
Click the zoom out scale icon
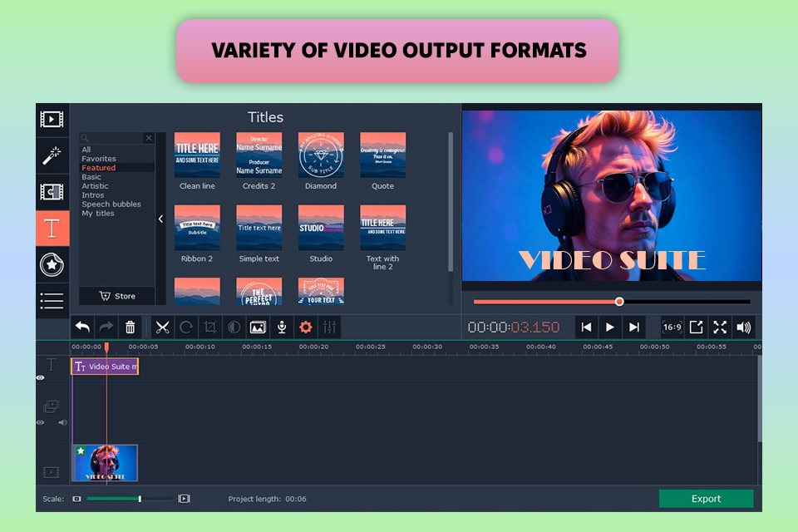(x=76, y=499)
